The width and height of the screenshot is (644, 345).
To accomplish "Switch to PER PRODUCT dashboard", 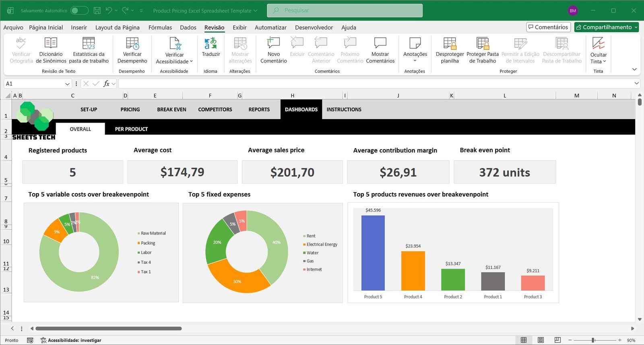I will point(131,129).
